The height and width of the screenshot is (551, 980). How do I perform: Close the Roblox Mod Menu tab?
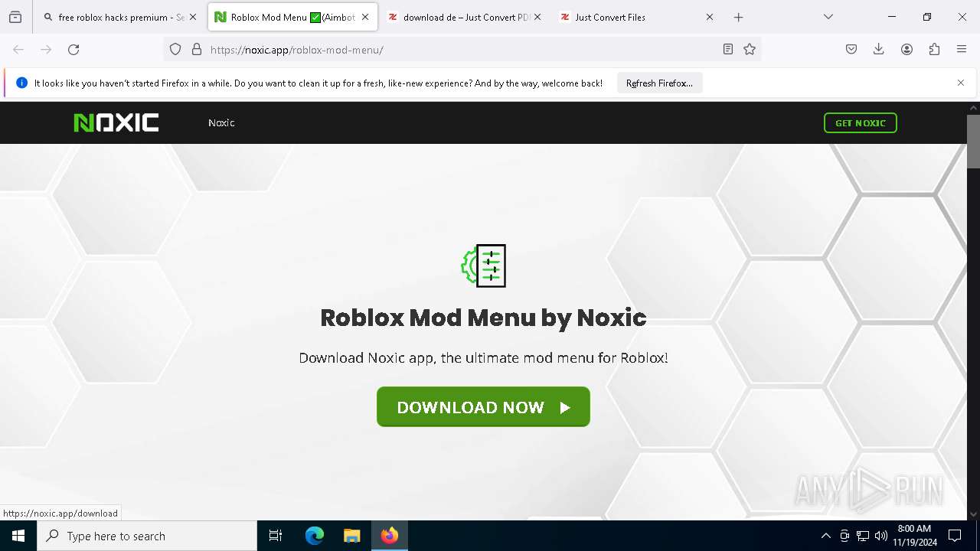pyautogui.click(x=365, y=17)
